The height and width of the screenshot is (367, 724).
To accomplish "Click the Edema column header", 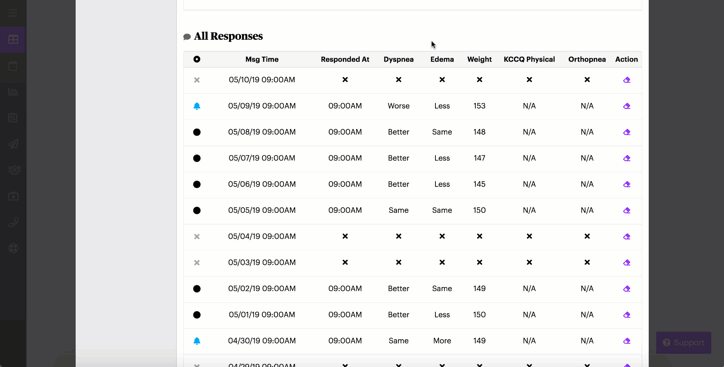I will click(442, 59).
